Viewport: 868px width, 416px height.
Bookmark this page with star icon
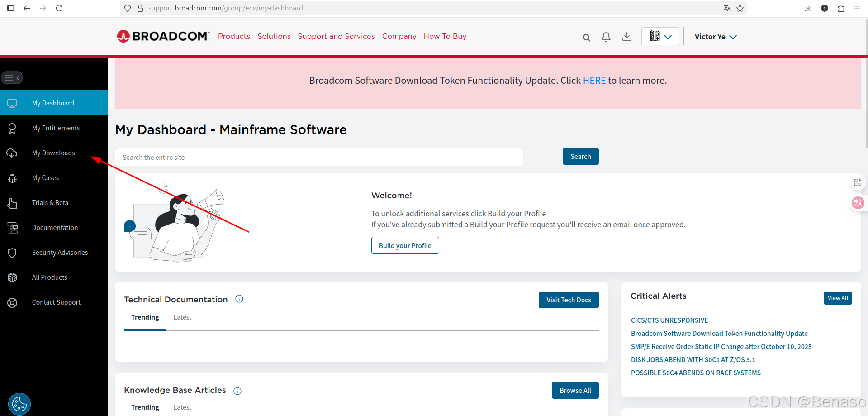740,8
